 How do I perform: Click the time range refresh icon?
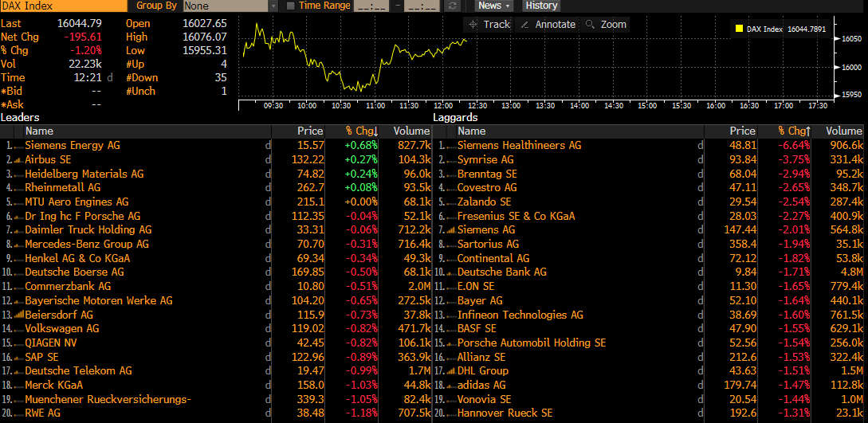click(452, 6)
